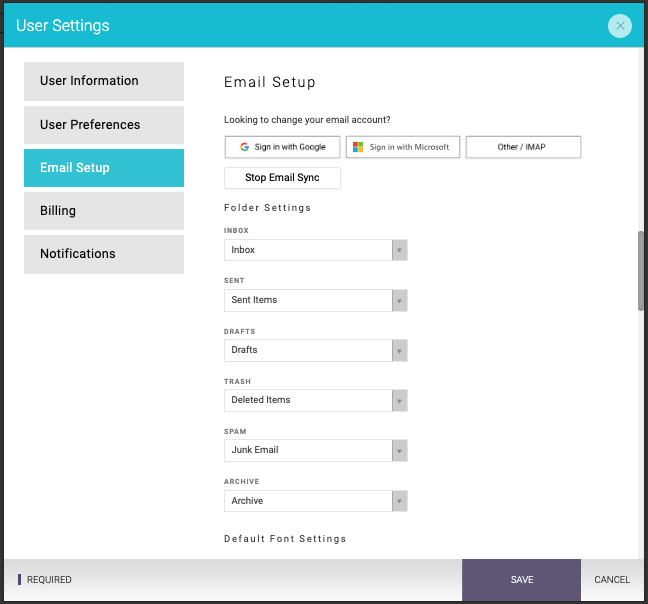
Task: Choose the Other / IMAP option
Action: click(523, 147)
